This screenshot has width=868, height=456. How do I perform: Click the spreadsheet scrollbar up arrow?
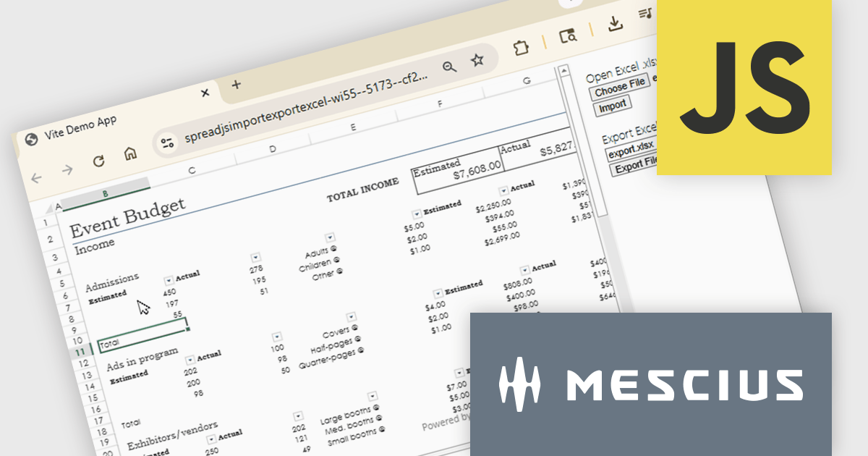564,71
